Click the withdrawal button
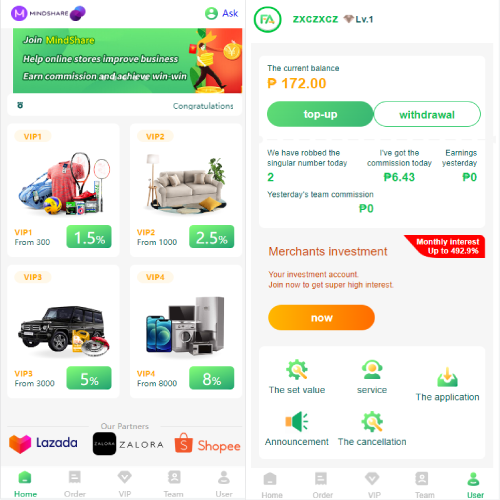 [x=427, y=114]
